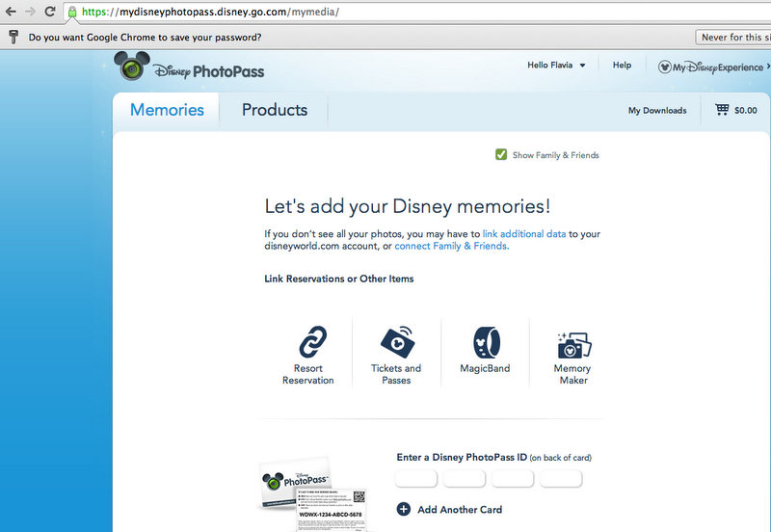Open the Help link
771x532 pixels.
click(622, 65)
